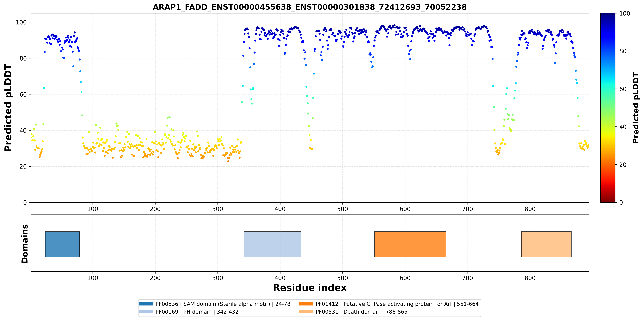Click the PF00536 legend color swatch

coord(146,304)
